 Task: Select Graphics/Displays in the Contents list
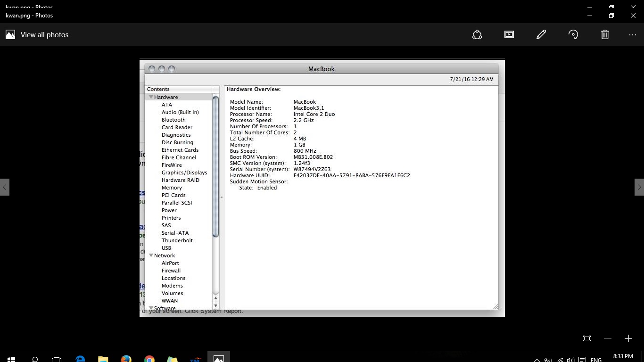tap(184, 173)
